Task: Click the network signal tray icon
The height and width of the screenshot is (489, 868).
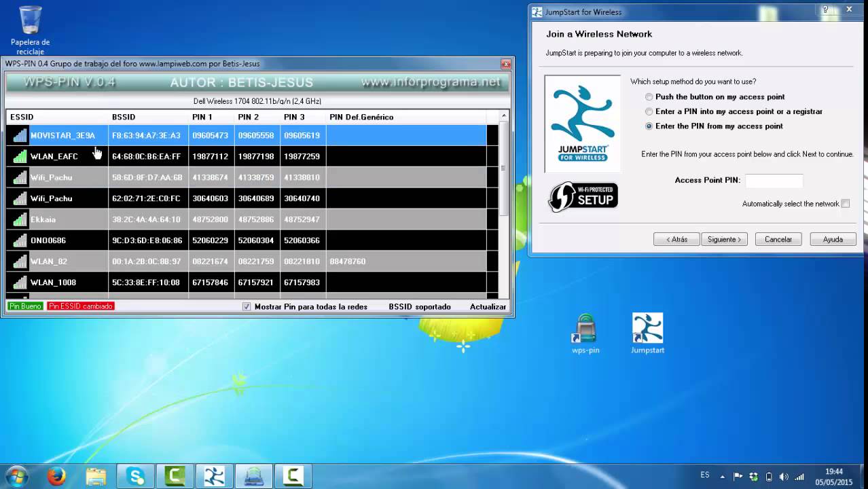Action: point(799,477)
